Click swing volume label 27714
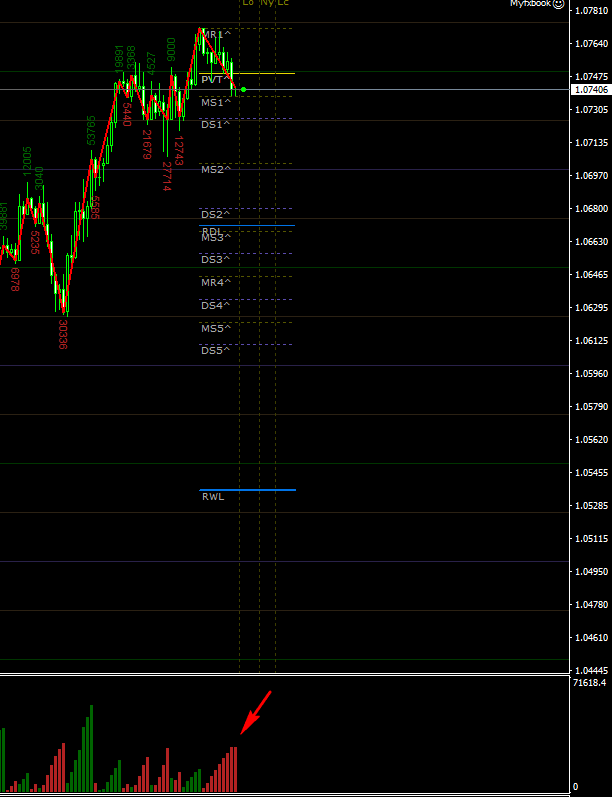This screenshot has width=612, height=797. pyautogui.click(x=166, y=176)
